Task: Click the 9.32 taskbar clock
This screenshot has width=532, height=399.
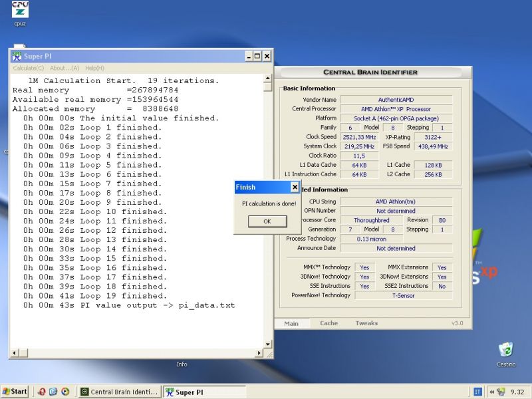Action: (517, 392)
